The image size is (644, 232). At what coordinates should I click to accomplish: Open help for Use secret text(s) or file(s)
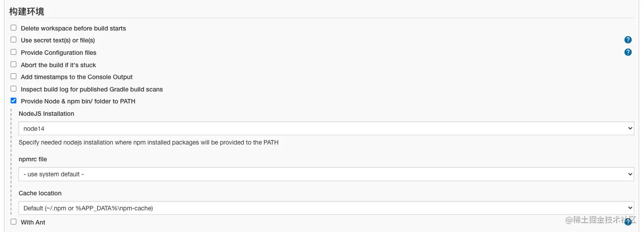point(628,40)
